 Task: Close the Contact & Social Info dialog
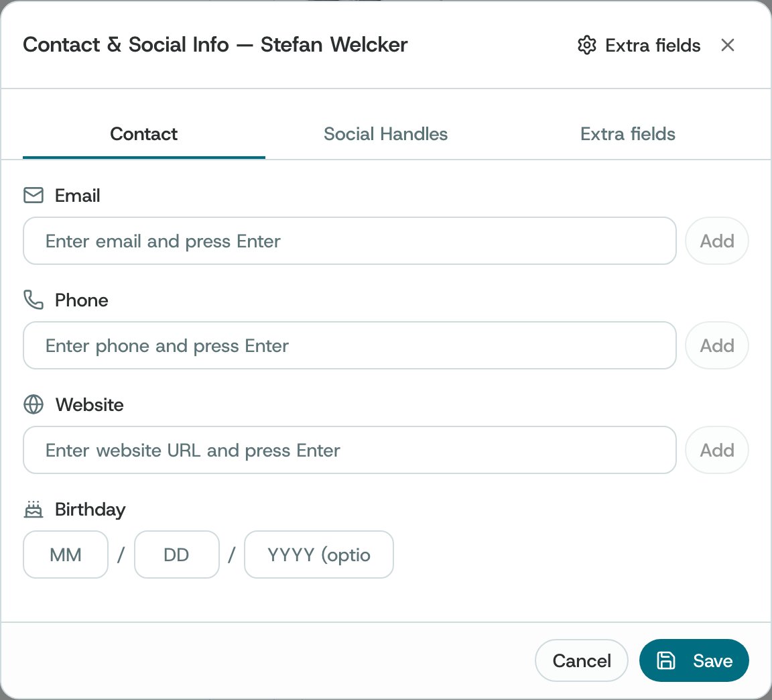[x=727, y=46]
